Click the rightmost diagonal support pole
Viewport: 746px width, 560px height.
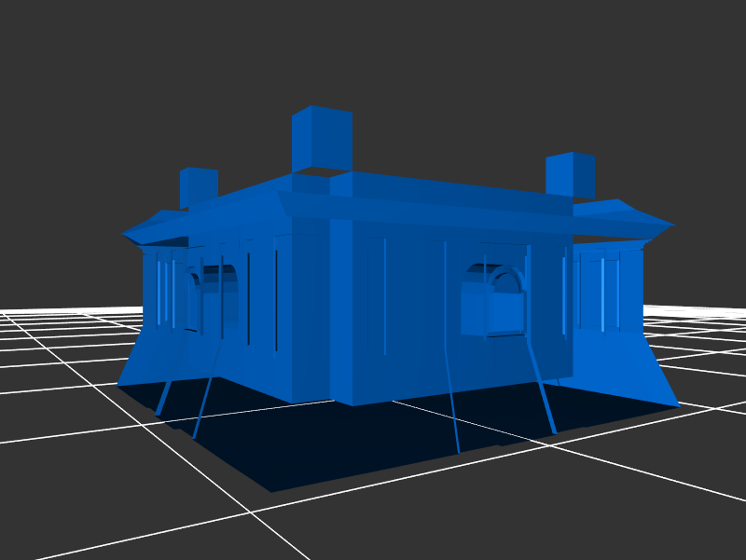[542, 387]
